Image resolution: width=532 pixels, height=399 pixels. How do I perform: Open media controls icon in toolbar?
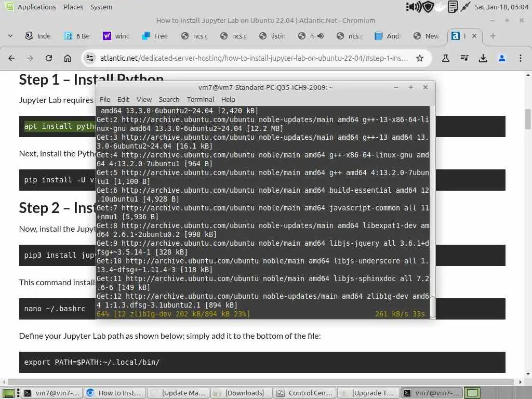point(464,58)
